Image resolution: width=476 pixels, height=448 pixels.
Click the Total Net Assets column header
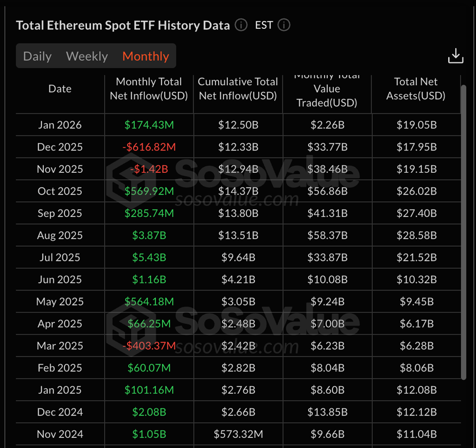pyautogui.click(x=416, y=89)
